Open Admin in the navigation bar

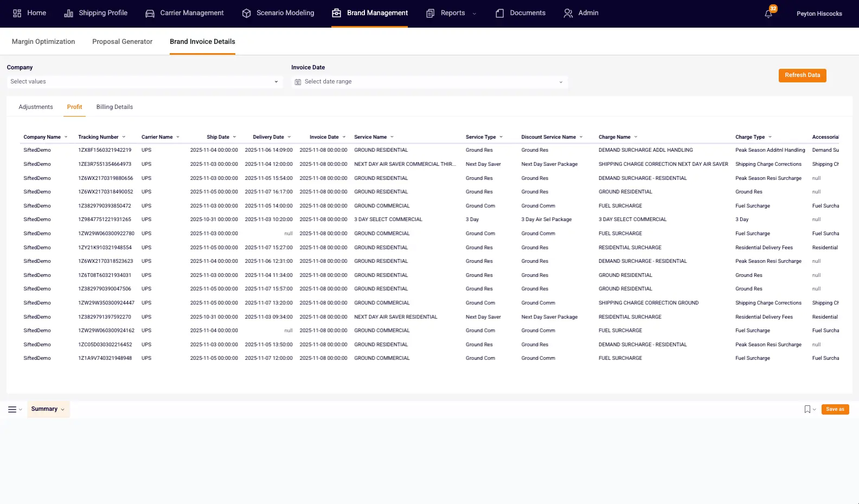coord(581,13)
